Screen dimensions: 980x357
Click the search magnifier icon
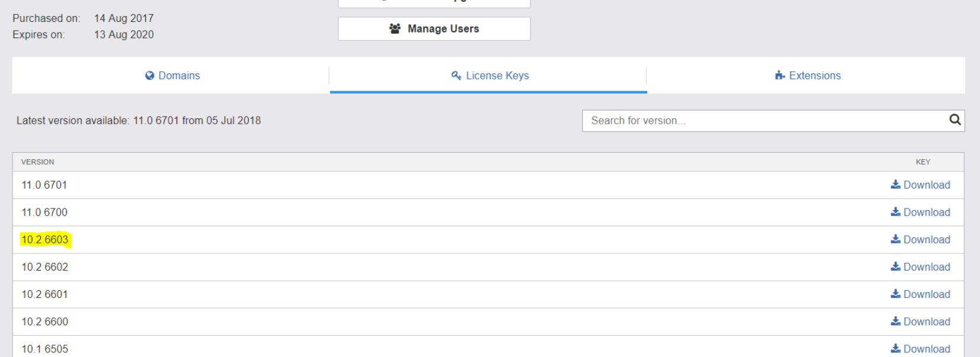955,120
